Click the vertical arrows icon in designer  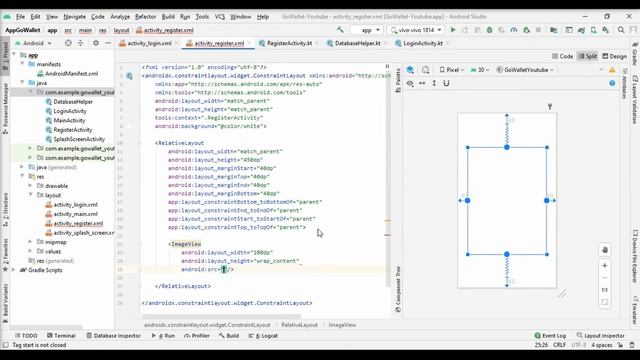tap(434, 83)
